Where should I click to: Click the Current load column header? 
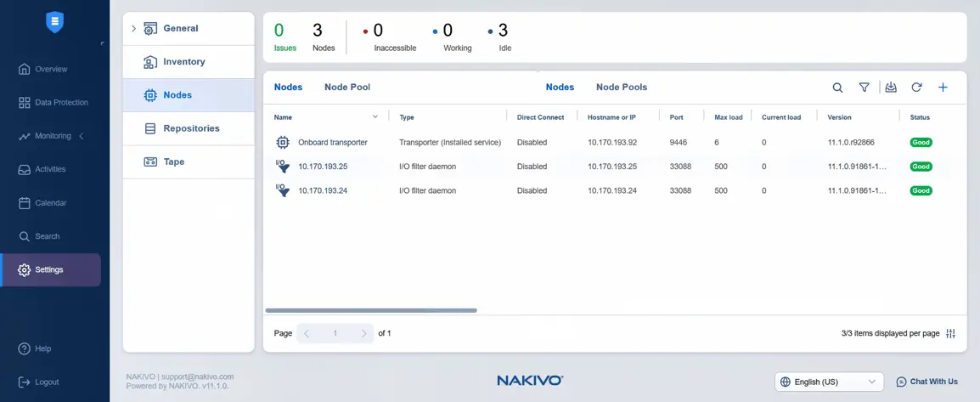[x=781, y=117]
